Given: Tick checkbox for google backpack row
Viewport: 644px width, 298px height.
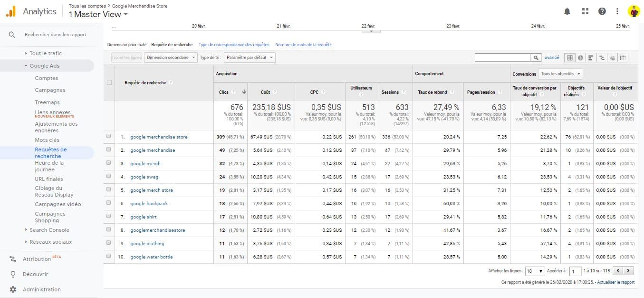Looking at the screenshot, I should point(109,203).
